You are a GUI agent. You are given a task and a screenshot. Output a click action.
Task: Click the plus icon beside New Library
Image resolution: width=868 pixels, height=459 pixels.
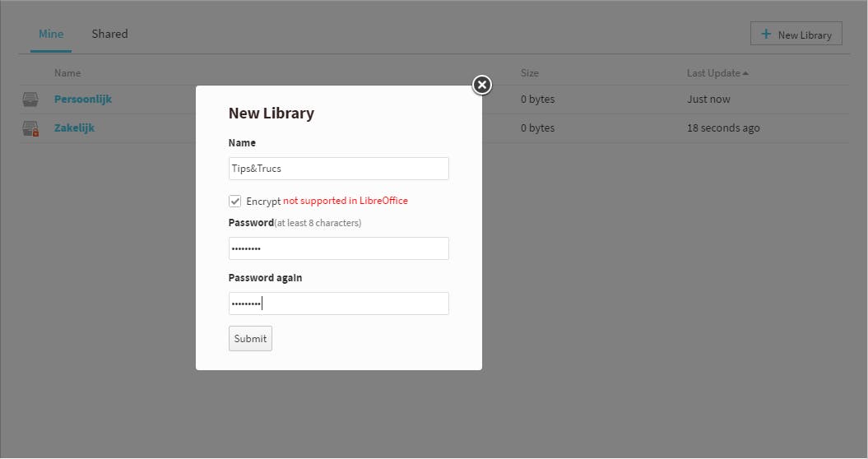[766, 34]
